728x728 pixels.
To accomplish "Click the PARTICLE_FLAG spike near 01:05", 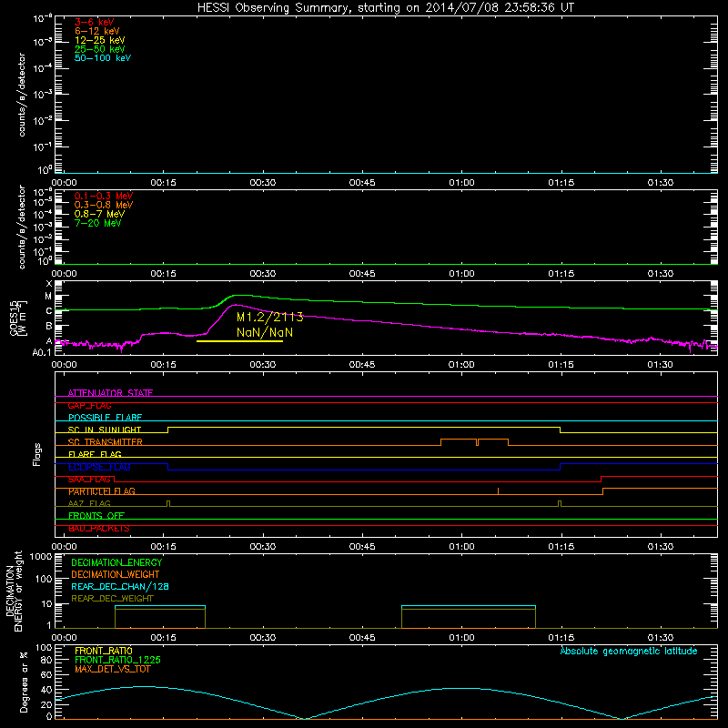I will coord(498,490).
